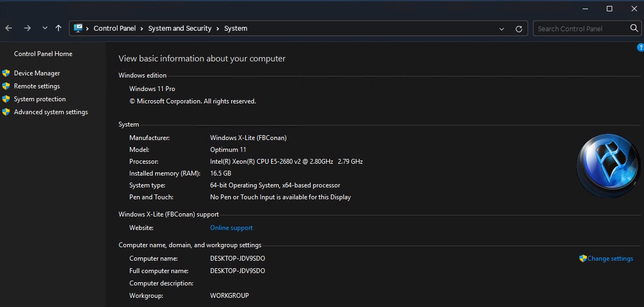Click shield icon beside Device Manager
Image resolution: width=644 pixels, height=307 pixels.
(6, 73)
